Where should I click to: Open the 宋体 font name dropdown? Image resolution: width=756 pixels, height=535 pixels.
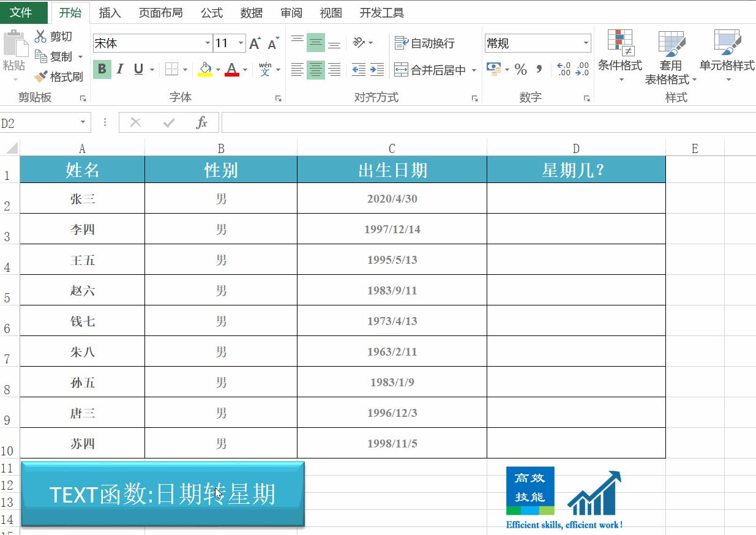click(x=207, y=43)
